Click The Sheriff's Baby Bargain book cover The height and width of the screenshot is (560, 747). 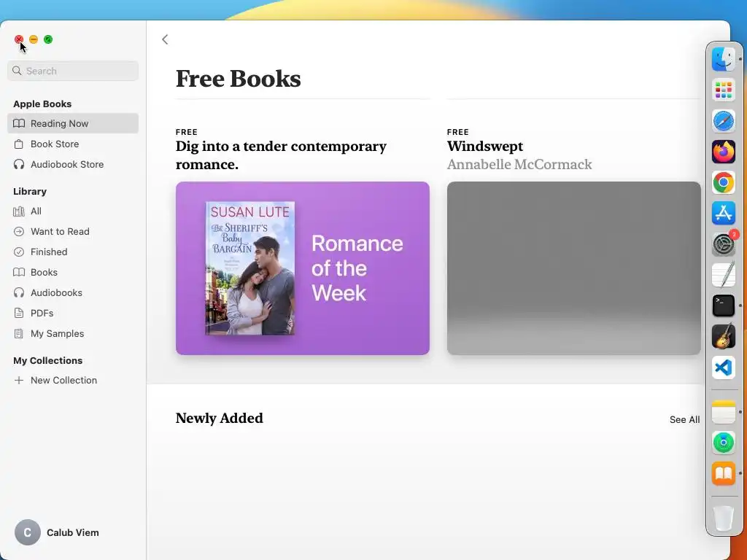[250, 268]
